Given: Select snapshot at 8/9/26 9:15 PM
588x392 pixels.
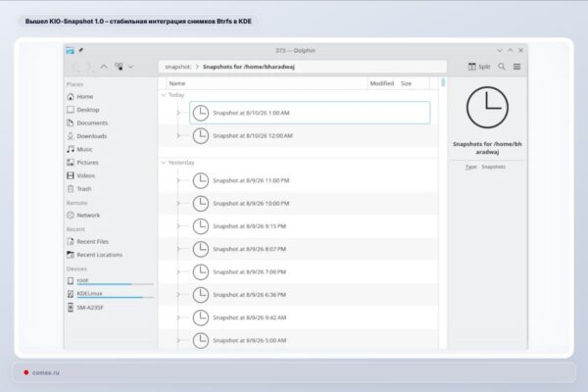Looking at the screenshot, I should 310,226.
